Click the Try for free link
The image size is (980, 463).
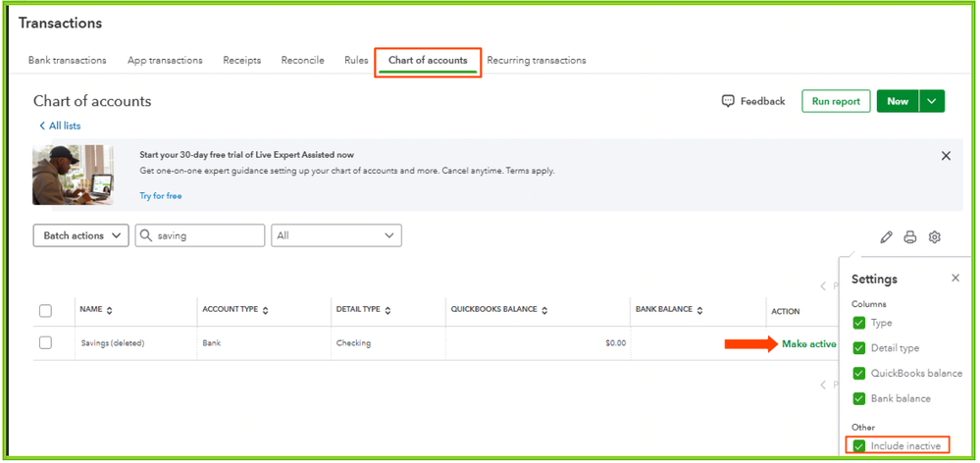pyautogui.click(x=161, y=195)
